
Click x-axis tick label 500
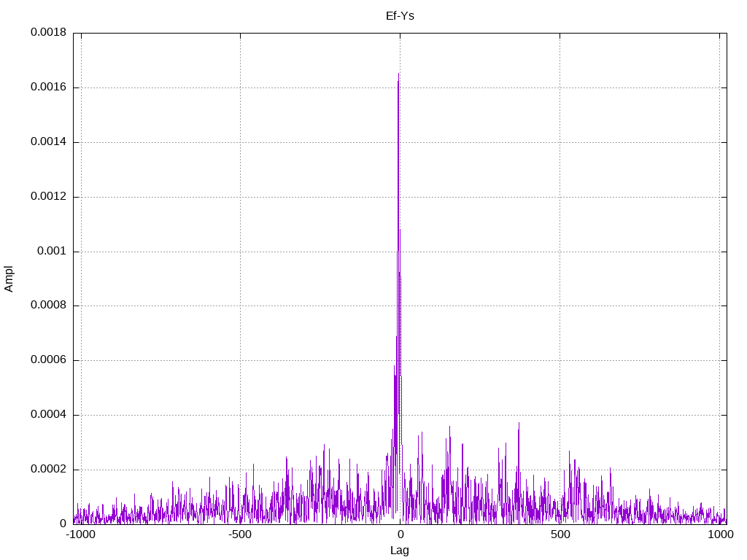point(560,534)
